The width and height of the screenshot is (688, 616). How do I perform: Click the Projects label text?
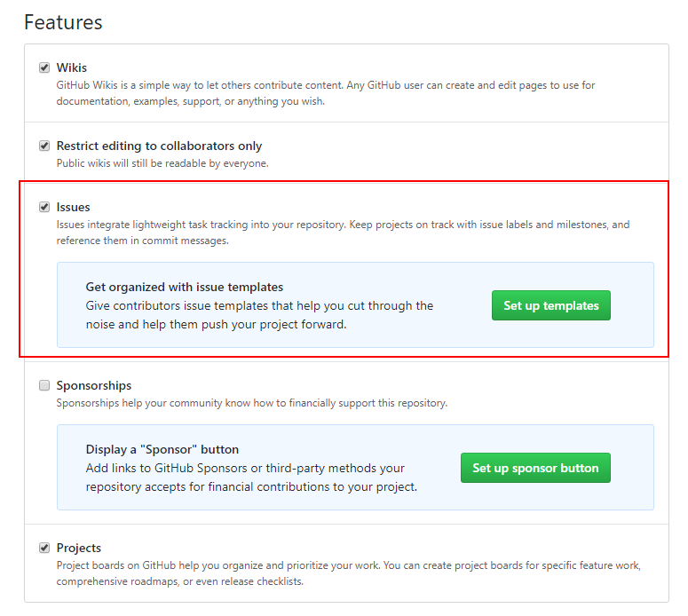pos(78,548)
